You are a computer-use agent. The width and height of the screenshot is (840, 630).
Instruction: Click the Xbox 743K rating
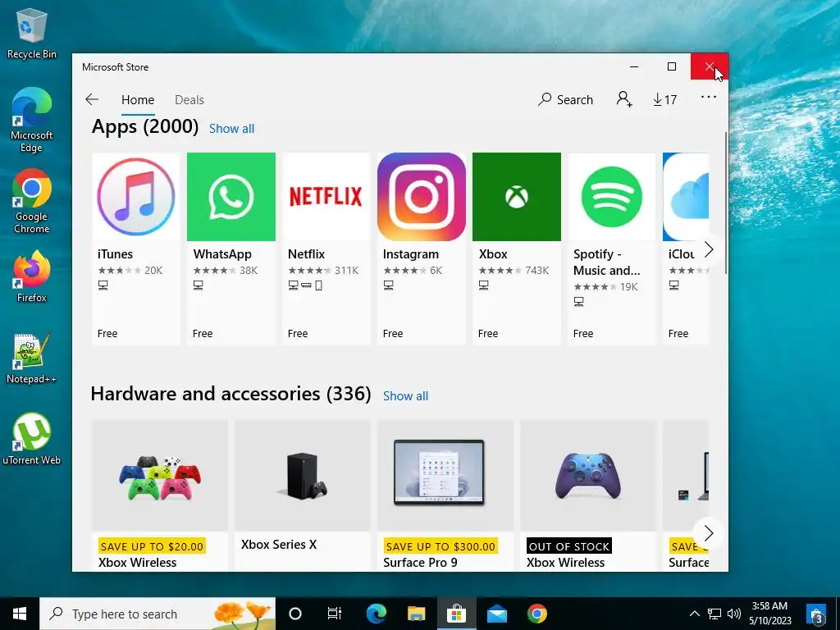(514, 270)
